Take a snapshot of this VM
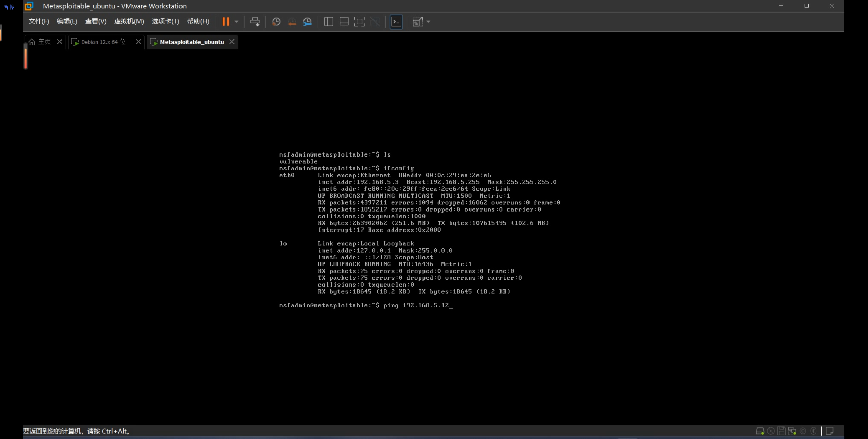The width and height of the screenshot is (868, 439). pos(276,22)
